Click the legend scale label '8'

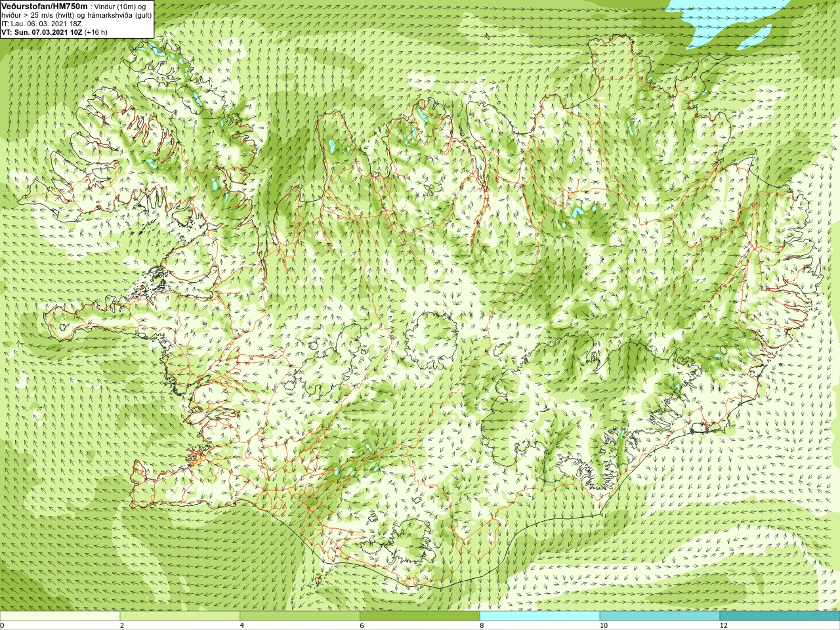pyautogui.click(x=482, y=625)
